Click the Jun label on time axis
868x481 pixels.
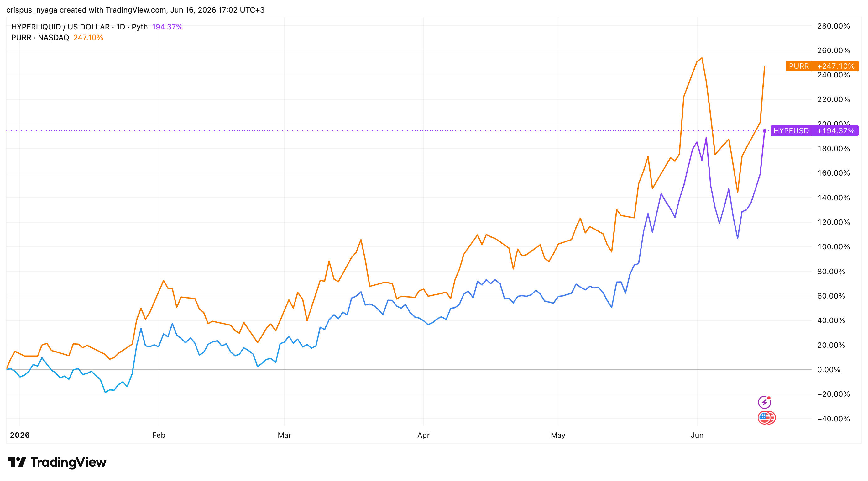click(x=697, y=435)
